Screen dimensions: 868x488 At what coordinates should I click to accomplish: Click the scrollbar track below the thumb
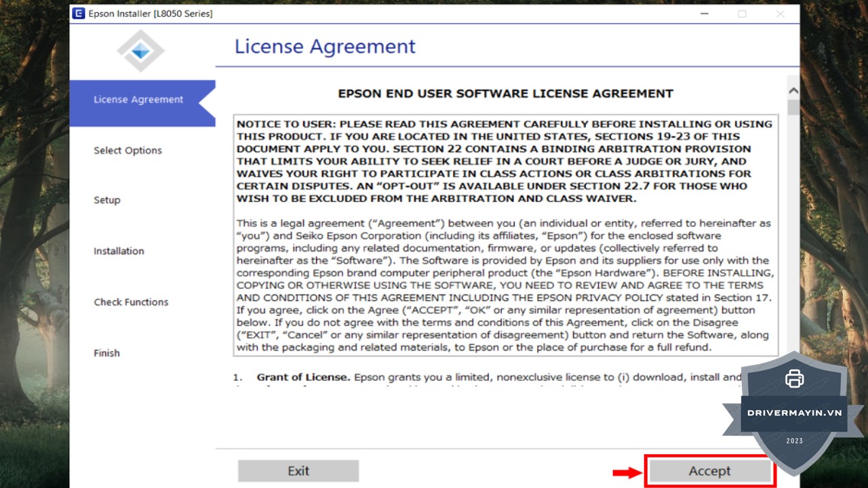coord(793,237)
